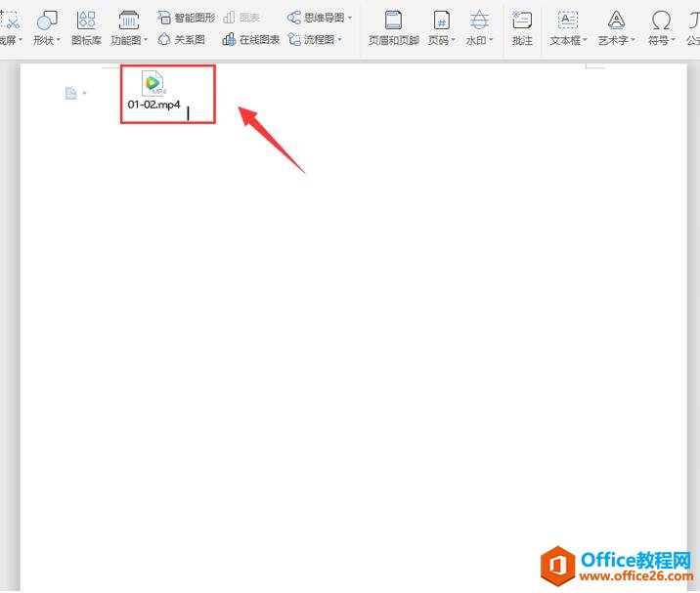The image size is (700, 593).
Task: Select the 截屏 screenshot tool
Action: 10,26
